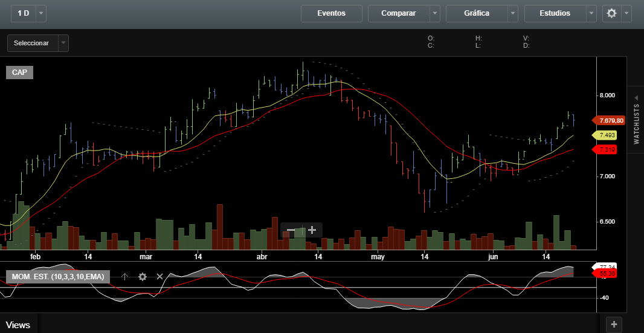Click the red 55,36 momentum value tag
This screenshot has width=644, height=333.
604,273
